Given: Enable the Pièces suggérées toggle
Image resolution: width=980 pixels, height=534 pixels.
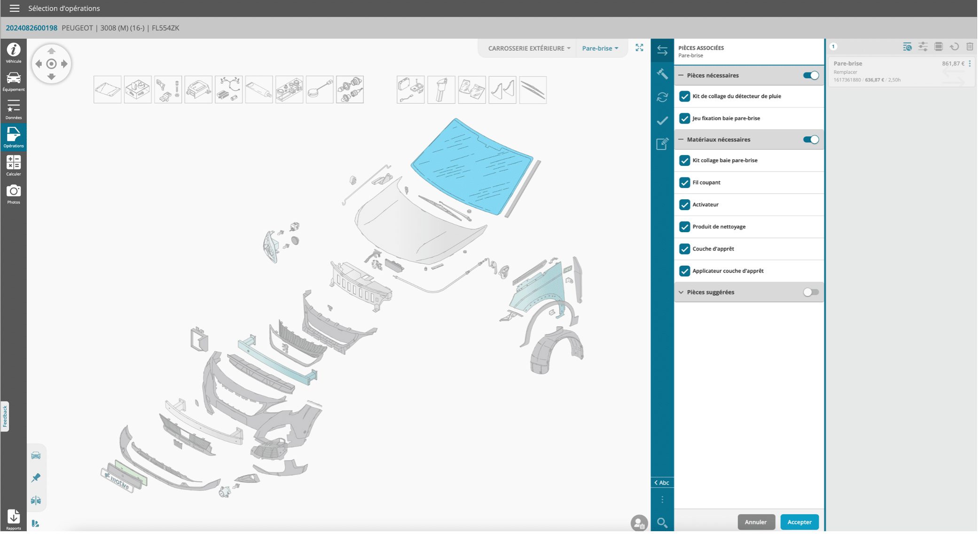Looking at the screenshot, I should [811, 292].
